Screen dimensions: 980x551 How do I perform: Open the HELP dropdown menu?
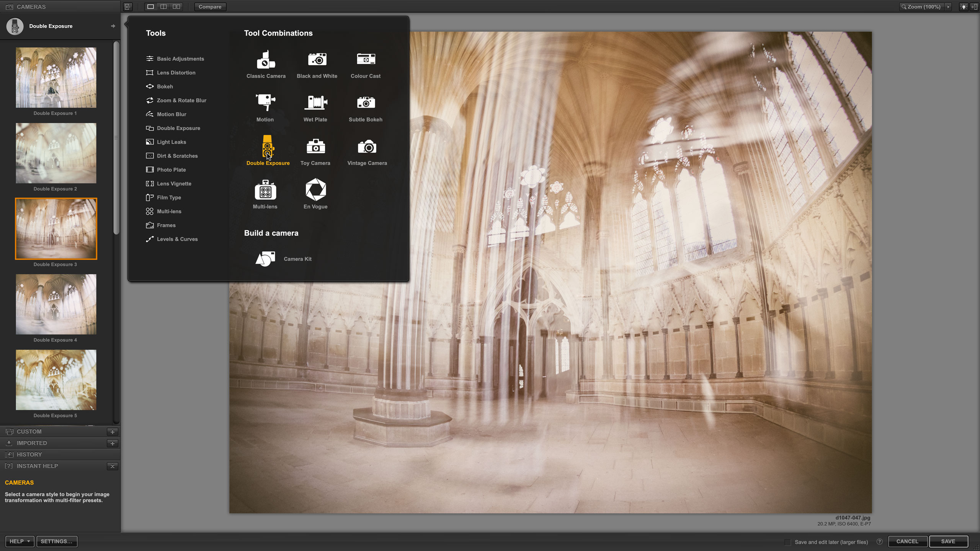tap(20, 541)
